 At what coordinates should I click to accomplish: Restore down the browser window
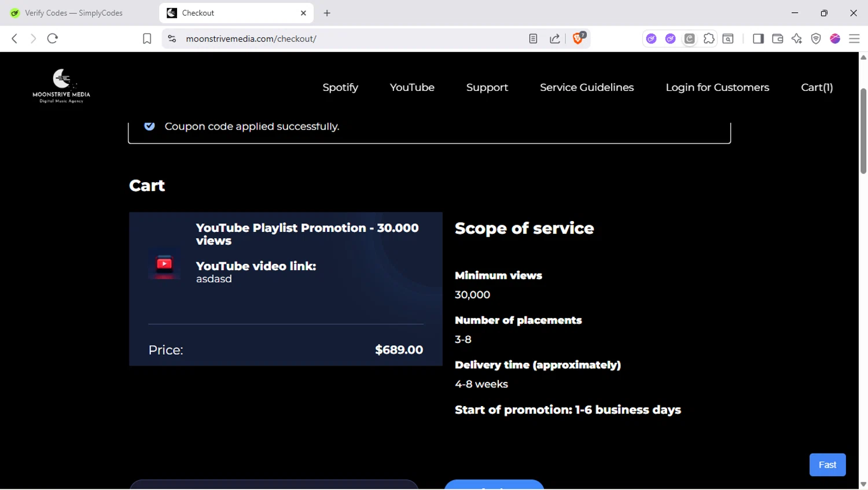pyautogui.click(x=824, y=13)
